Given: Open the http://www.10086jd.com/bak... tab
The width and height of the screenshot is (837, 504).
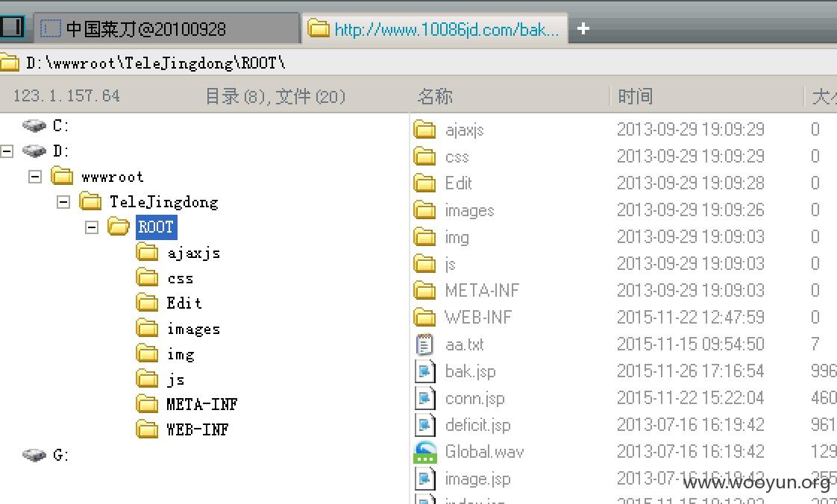Looking at the screenshot, I should (x=436, y=29).
